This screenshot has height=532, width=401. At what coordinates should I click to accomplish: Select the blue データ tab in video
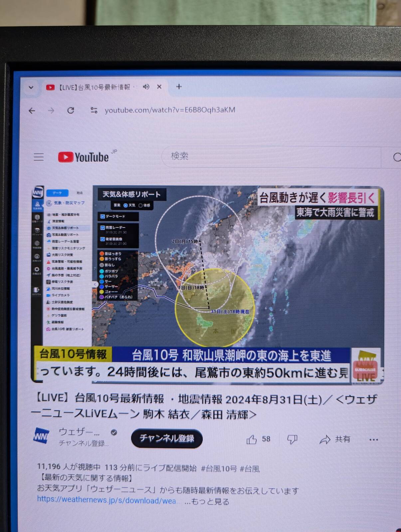57,193
